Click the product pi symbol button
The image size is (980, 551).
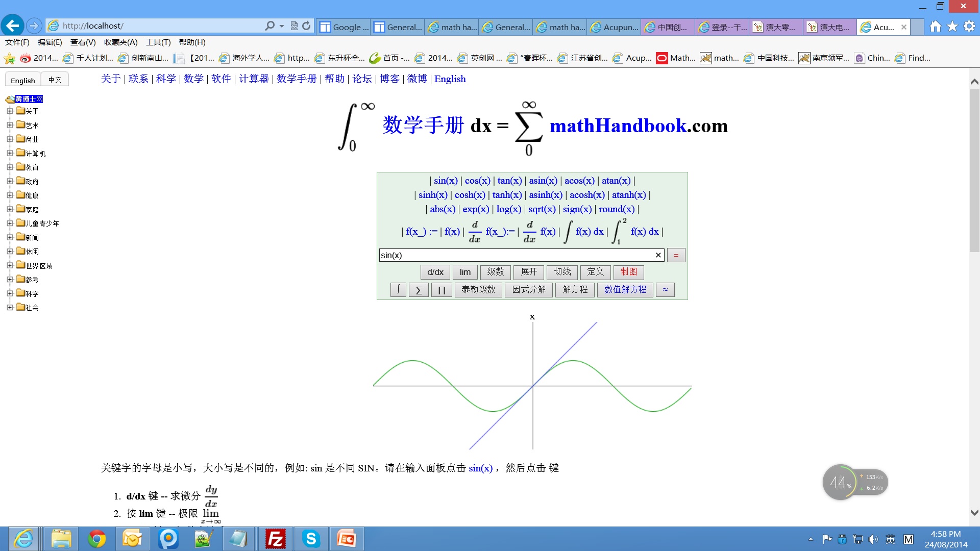click(442, 290)
